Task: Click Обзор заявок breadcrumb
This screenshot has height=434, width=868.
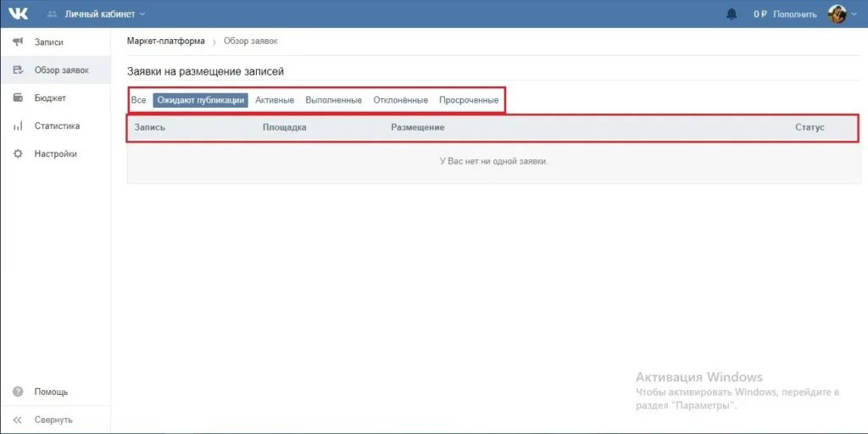Action: tap(251, 42)
